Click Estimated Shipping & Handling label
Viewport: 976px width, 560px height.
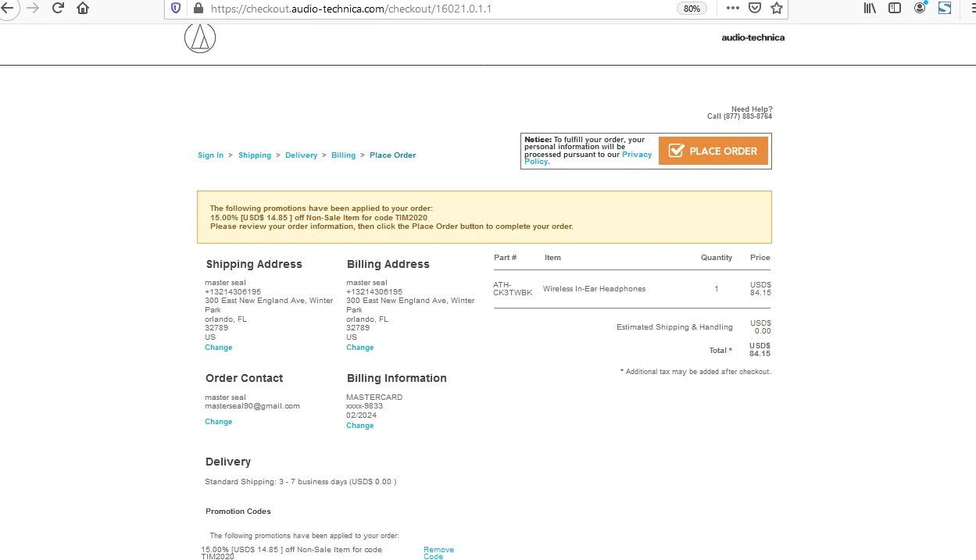click(x=674, y=327)
